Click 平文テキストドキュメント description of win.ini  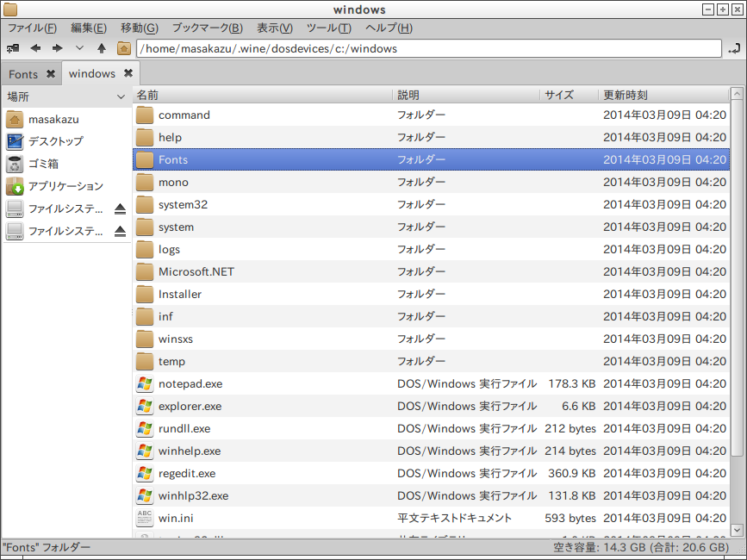pos(454,518)
